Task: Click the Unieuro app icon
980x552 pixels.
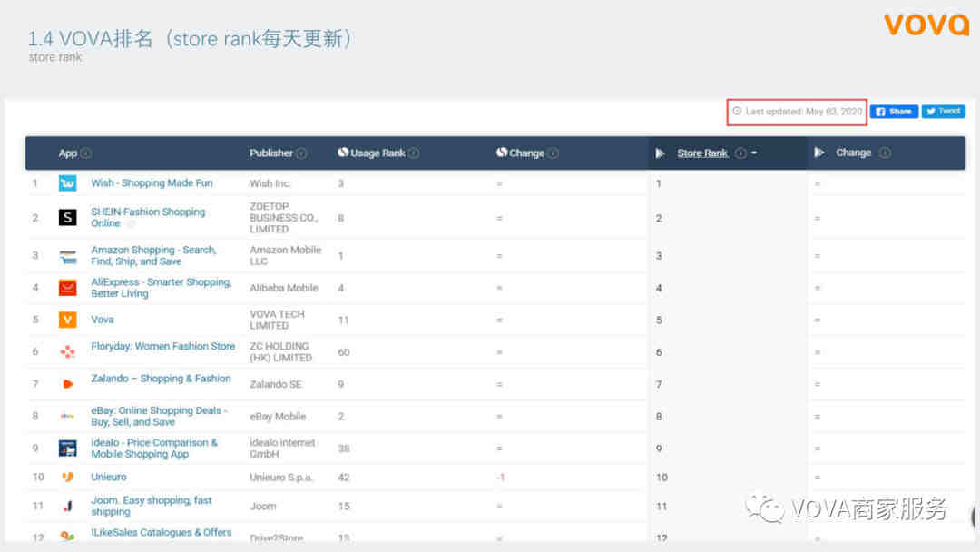Action: tap(67, 477)
